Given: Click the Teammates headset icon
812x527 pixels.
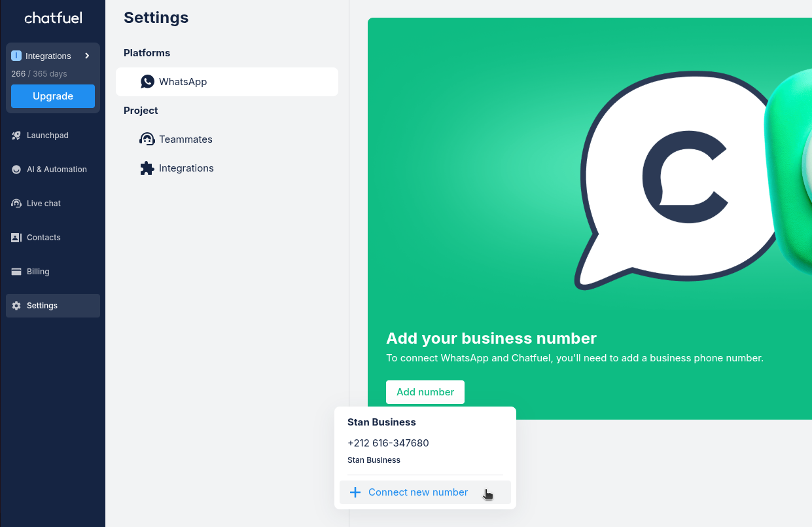Looking at the screenshot, I should point(147,139).
